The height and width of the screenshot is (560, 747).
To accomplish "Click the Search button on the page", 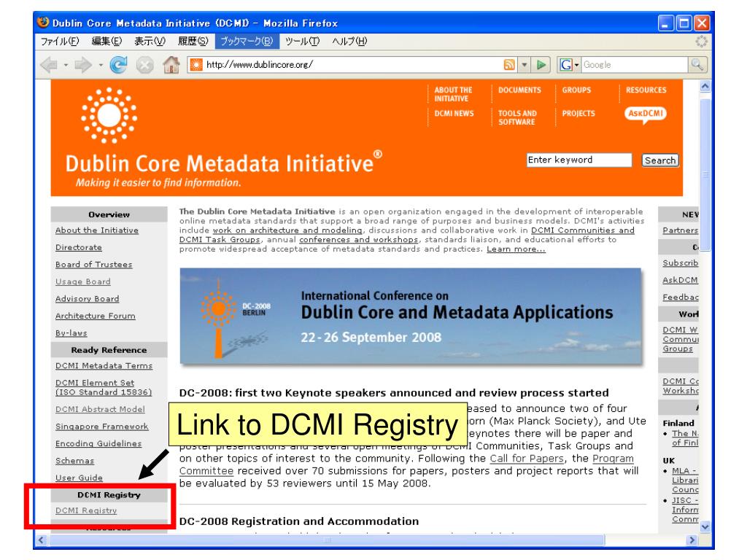I will (x=659, y=160).
